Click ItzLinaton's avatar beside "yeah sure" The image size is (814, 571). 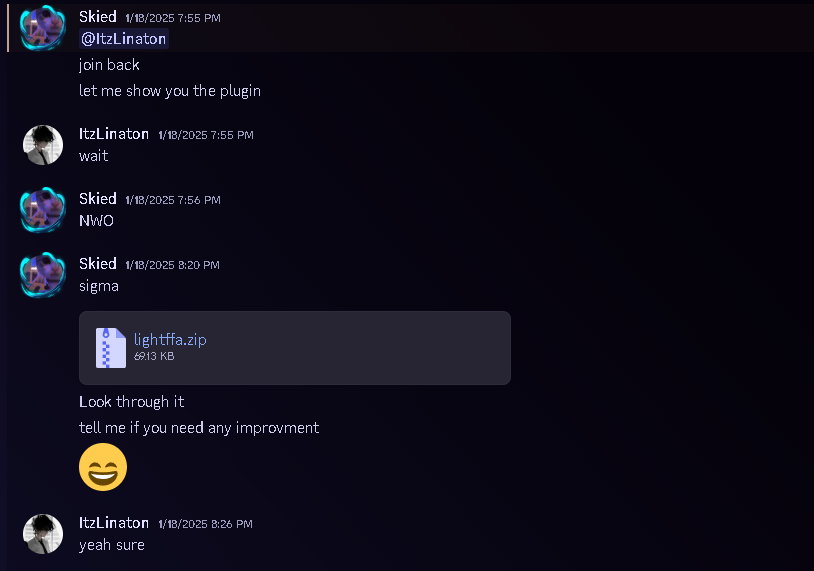click(42, 534)
